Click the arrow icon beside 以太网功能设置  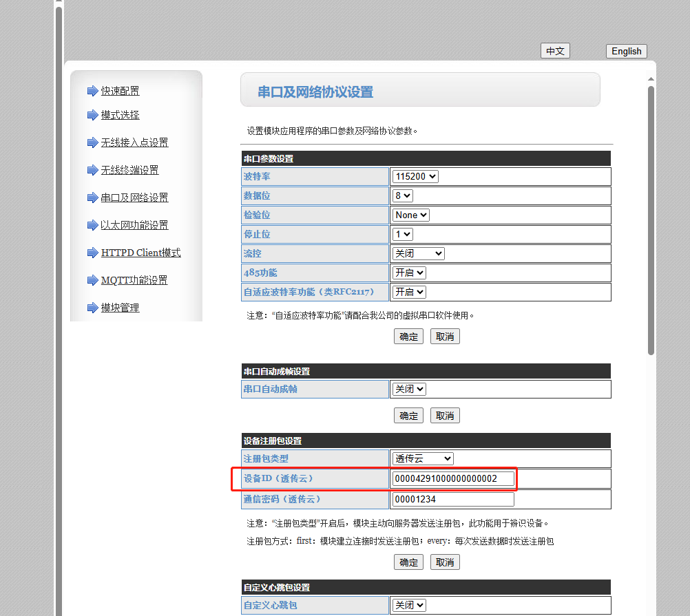pyautogui.click(x=92, y=225)
